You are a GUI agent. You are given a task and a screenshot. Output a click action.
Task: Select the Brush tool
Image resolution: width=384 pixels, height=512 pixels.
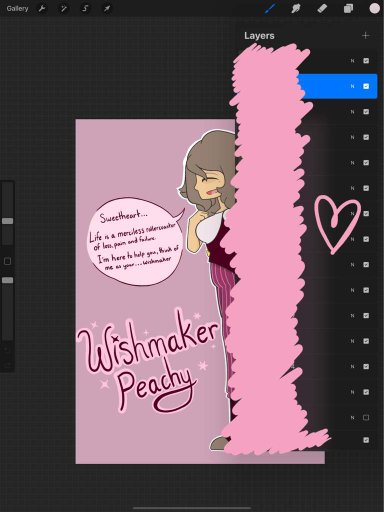[270, 9]
